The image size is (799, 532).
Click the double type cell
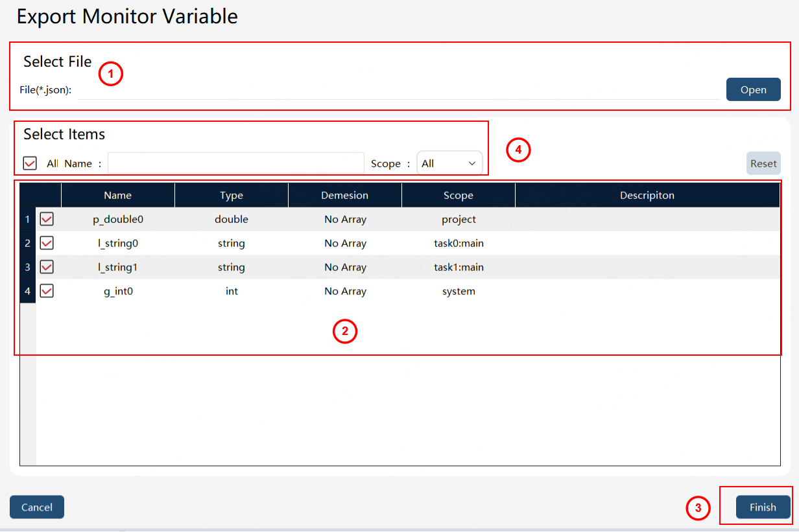tap(232, 219)
